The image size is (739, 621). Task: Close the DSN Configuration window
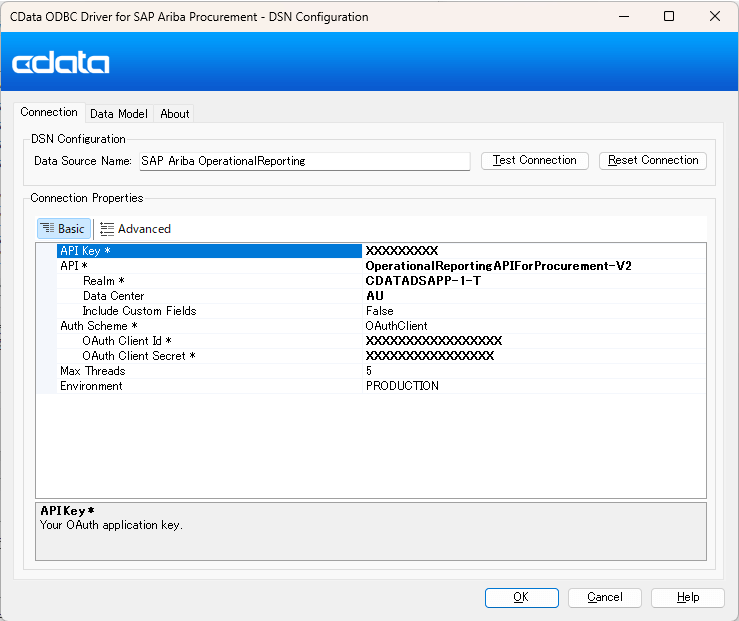point(714,16)
